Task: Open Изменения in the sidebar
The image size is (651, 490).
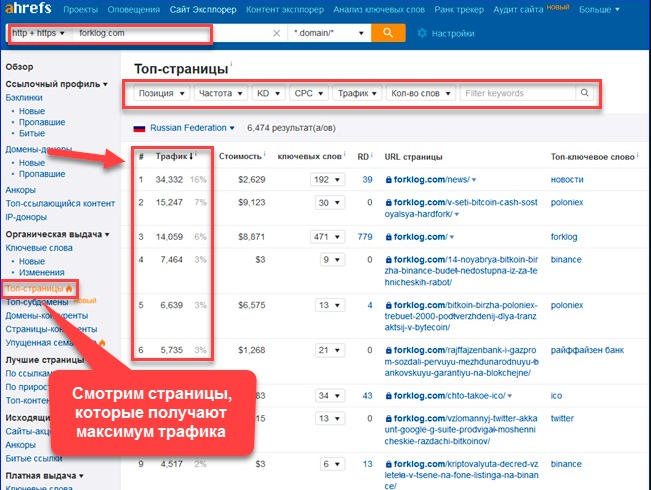Action: [x=42, y=272]
